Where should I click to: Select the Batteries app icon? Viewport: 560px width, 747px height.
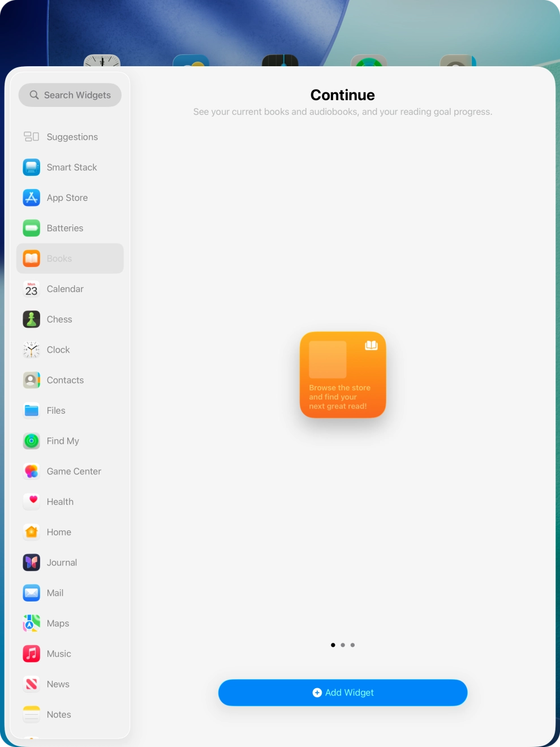pyautogui.click(x=32, y=228)
